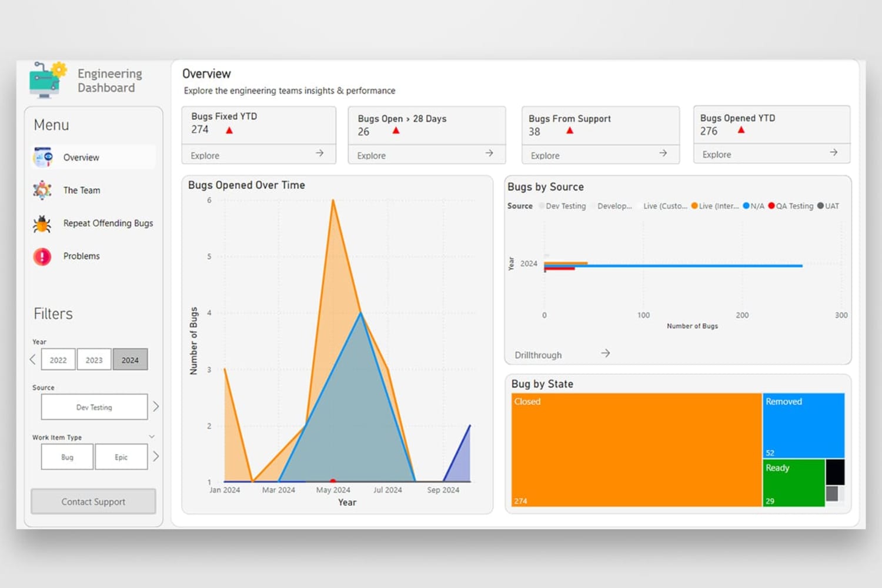The image size is (882, 588).
Task: Click the Sep 2024 axis label
Action: (443, 490)
